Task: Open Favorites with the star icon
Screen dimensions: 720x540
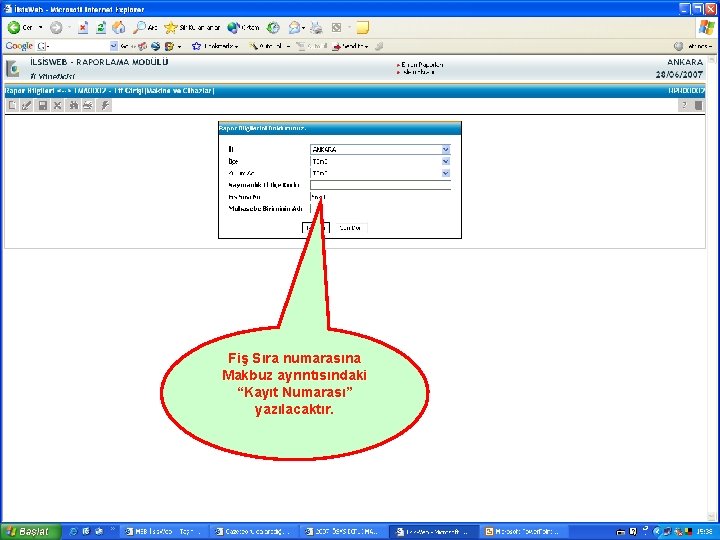Action: tap(170, 28)
